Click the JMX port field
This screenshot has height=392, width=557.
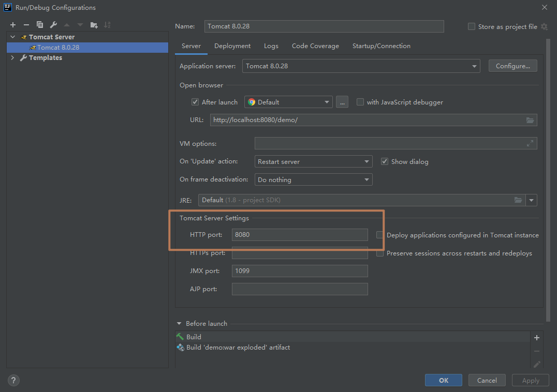300,271
